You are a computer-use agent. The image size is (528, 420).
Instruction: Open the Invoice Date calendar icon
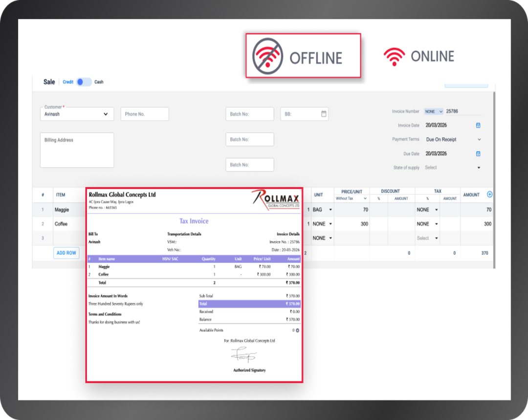478,126
